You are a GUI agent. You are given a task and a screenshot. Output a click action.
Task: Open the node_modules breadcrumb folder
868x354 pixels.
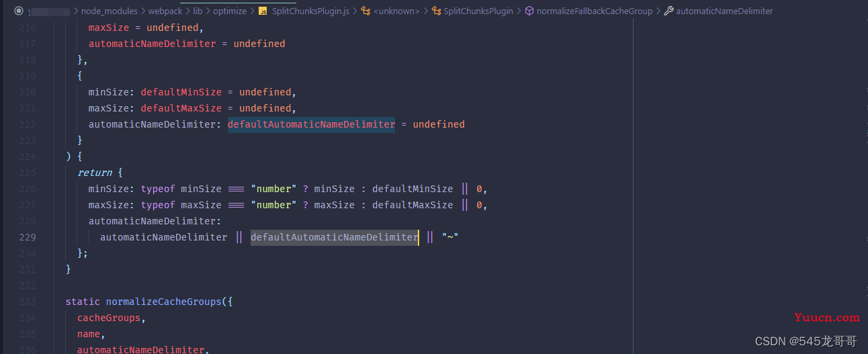pos(109,11)
